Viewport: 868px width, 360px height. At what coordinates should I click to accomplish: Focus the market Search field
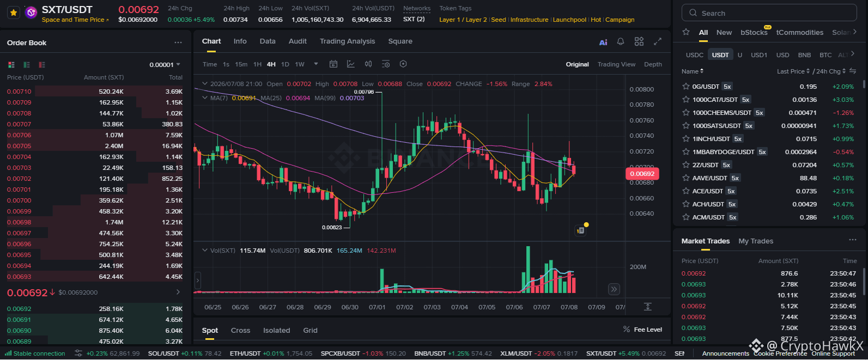pos(769,13)
